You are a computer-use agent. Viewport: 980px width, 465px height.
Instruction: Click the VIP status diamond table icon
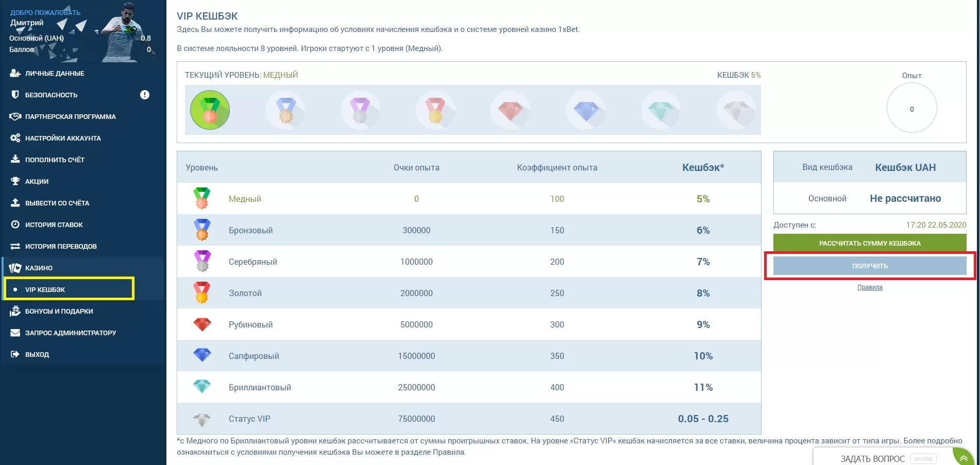pos(202,419)
